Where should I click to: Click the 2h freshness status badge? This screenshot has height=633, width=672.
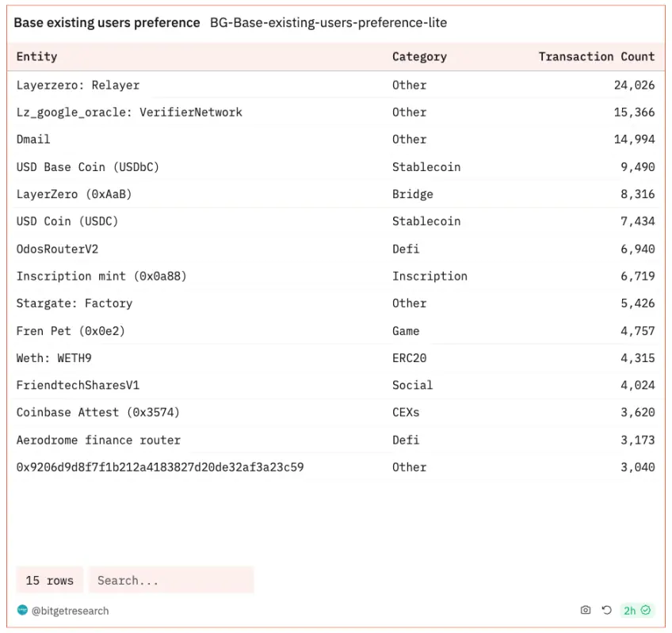click(x=636, y=610)
